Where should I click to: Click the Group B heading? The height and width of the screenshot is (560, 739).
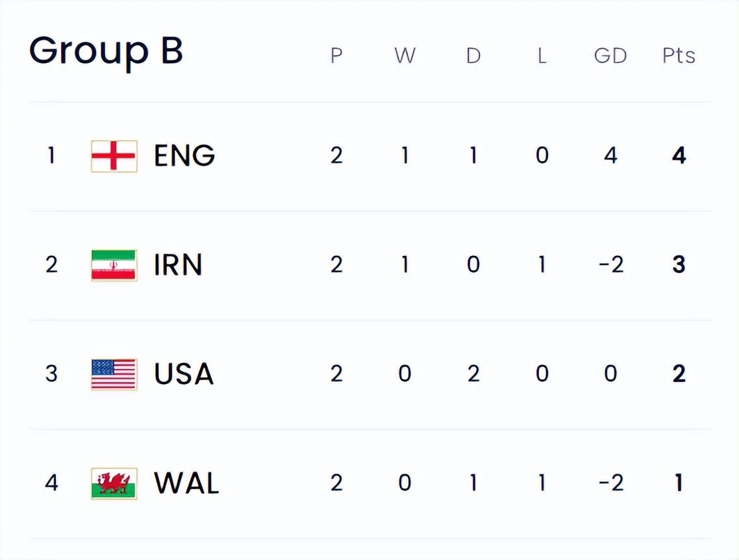[106, 52]
